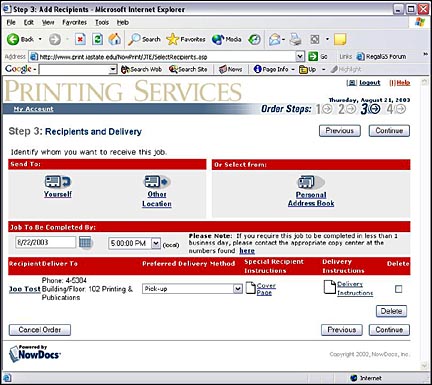This screenshot has width=432, height=385.
Task: Click the Go button beside address bar
Action: [317, 57]
